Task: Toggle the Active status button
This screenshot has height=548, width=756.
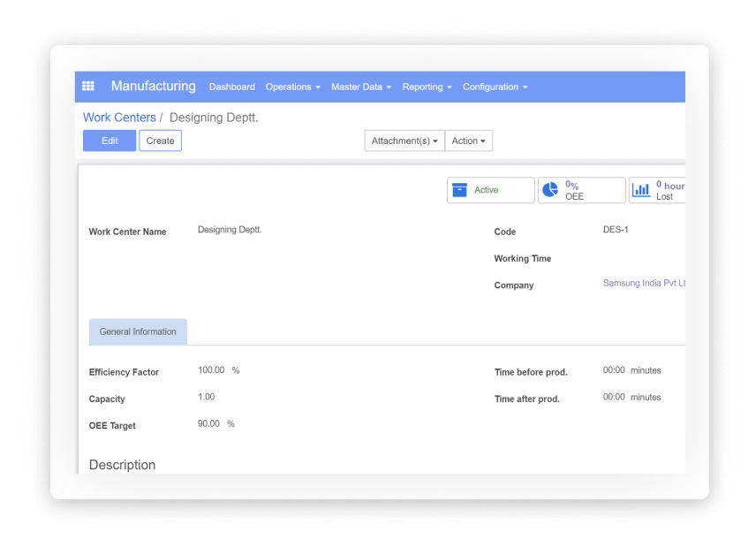Action: coord(491,190)
